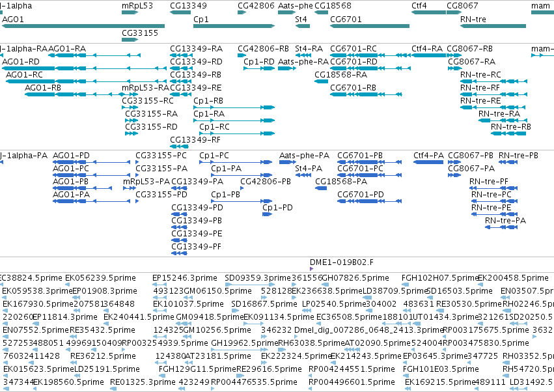Viewport: 554px width, 392px height.
Task: Select the AGO1-PD protein label
Action: (71, 156)
